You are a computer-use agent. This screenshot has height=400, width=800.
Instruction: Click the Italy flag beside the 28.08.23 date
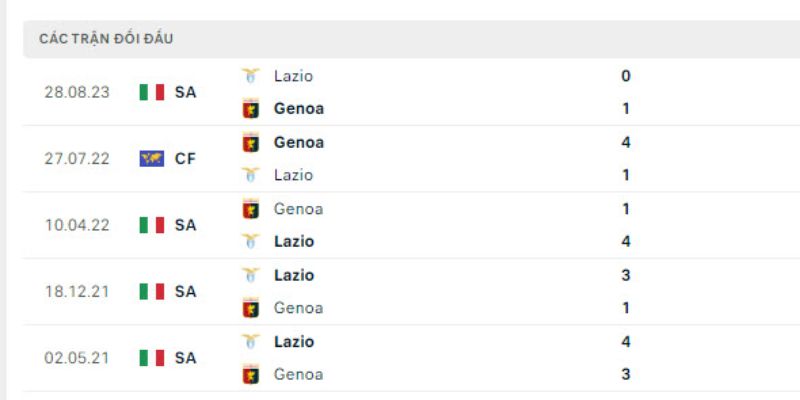(x=152, y=92)
